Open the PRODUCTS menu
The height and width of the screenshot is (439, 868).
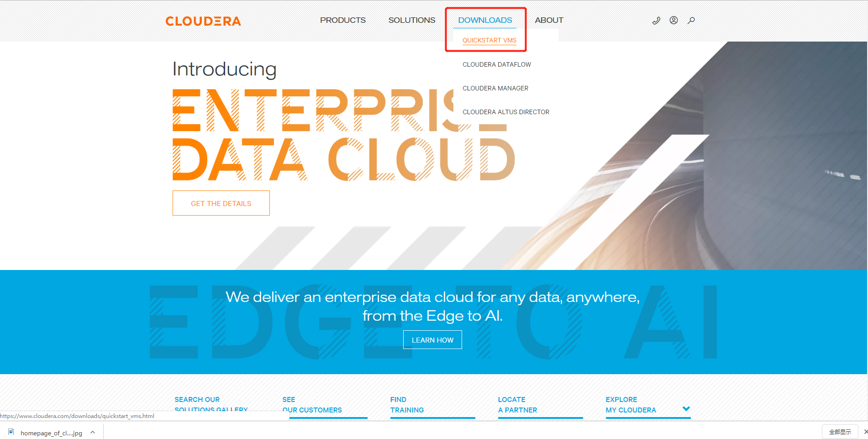coord(343,20)
